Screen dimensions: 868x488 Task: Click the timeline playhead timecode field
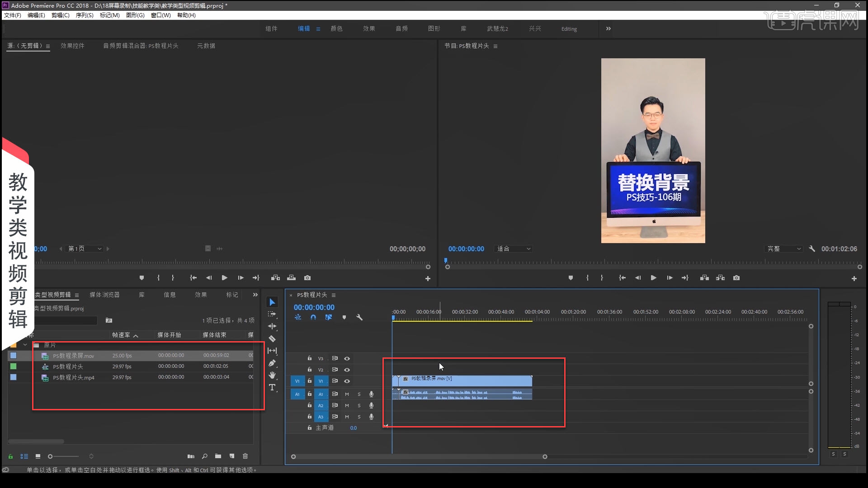pos(314,307)
